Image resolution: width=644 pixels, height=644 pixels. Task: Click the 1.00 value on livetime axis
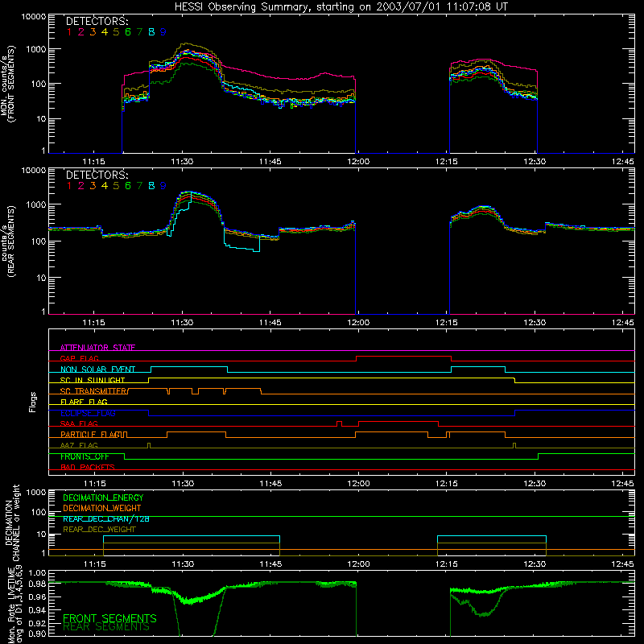(x=37, y=573)
